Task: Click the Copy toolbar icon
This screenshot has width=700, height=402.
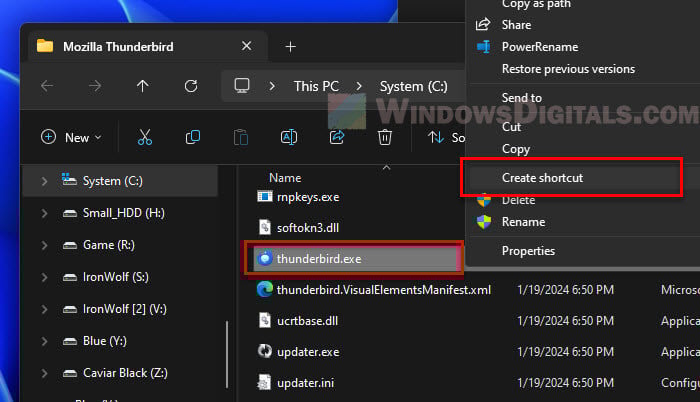Action: 193,138
